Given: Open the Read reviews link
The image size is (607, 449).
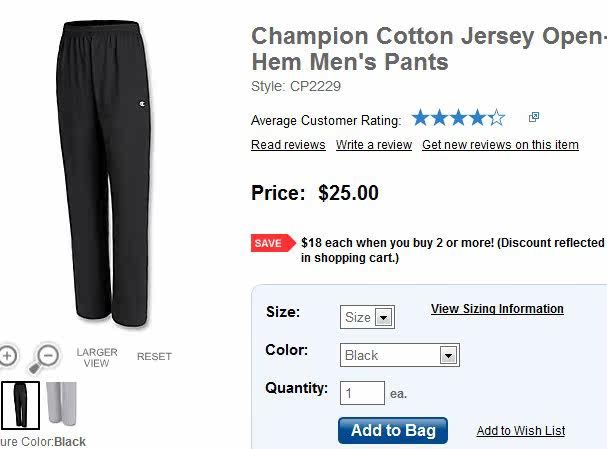Looking at the screenshot, I should click(288, 145).
